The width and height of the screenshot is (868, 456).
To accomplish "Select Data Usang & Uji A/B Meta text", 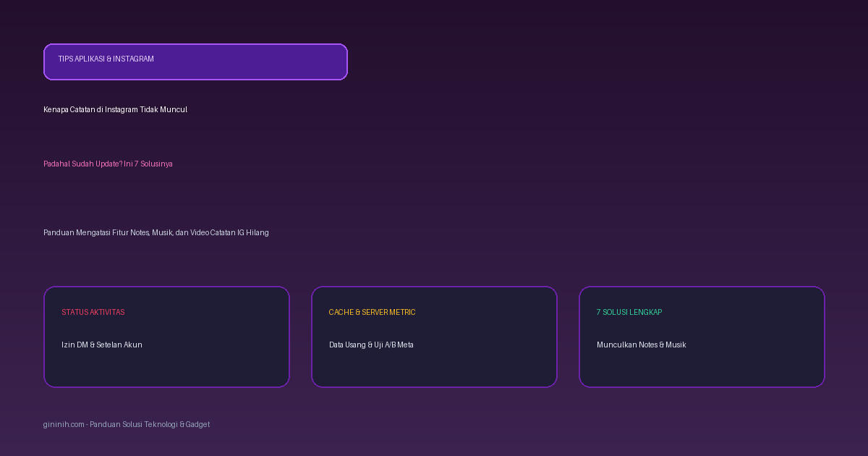I will tap(371, 345).
